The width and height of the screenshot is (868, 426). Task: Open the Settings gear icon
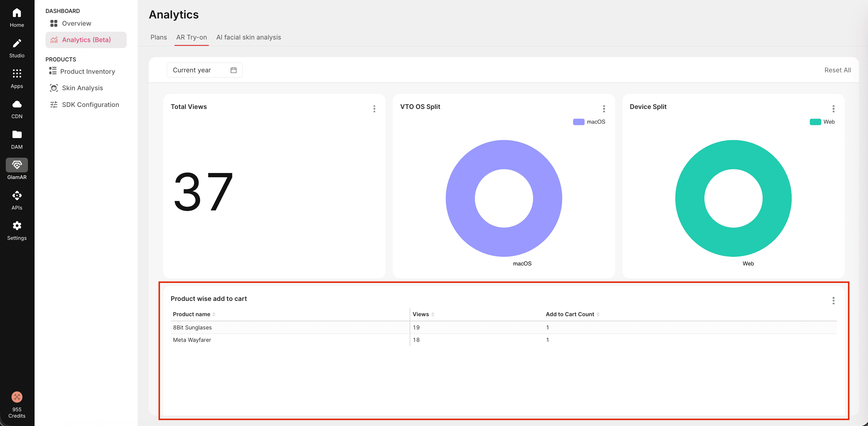pos(17,226)
